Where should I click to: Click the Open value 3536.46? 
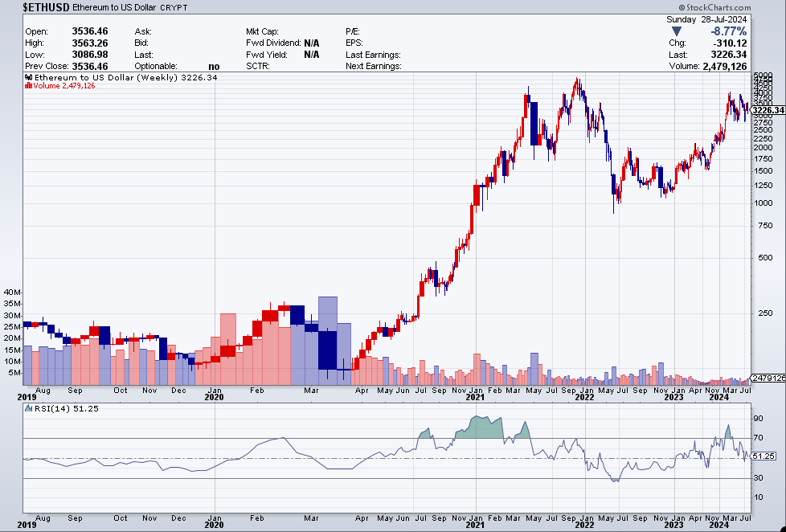pyautogui.click(x=90, y=31)
